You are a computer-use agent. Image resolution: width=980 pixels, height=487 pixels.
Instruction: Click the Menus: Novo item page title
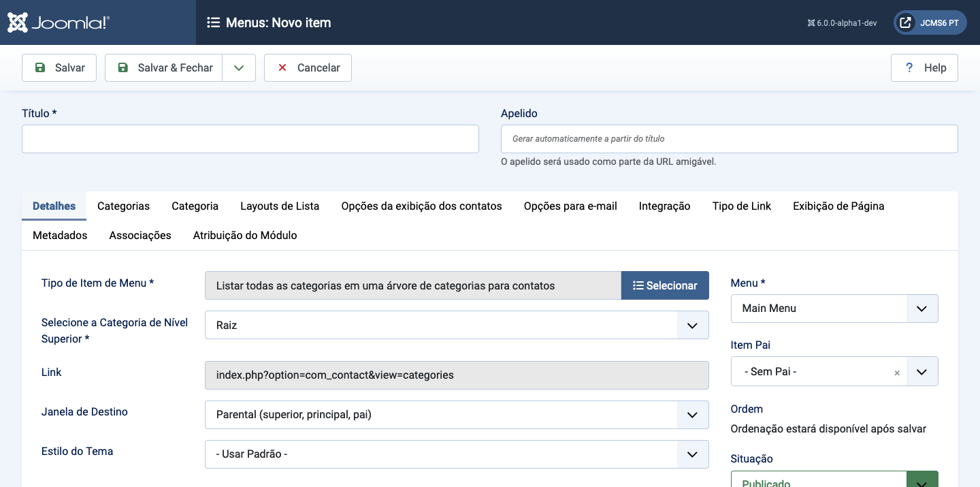coord(278,22)
